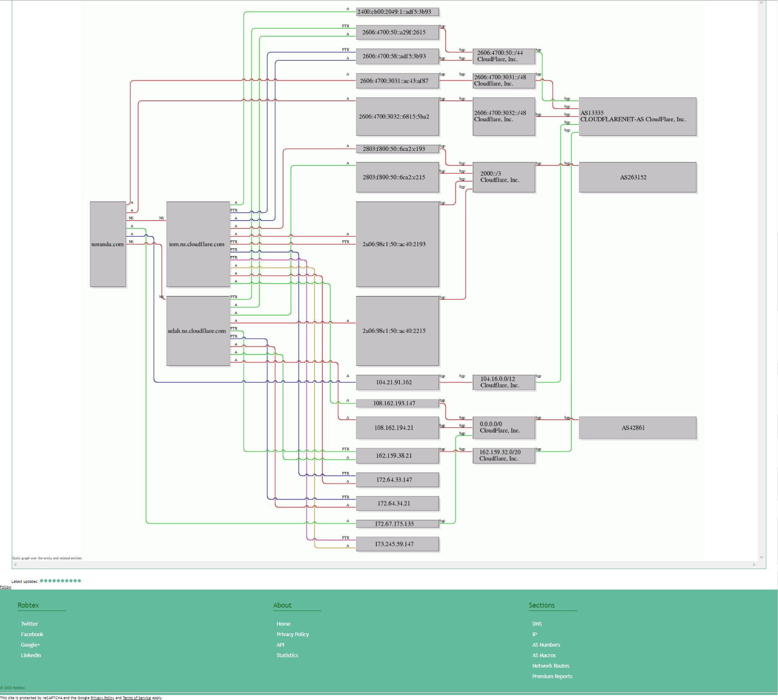Click the graph scrollbar down arrow
Screen dimensions: 778x700
[x=761, y=557]
